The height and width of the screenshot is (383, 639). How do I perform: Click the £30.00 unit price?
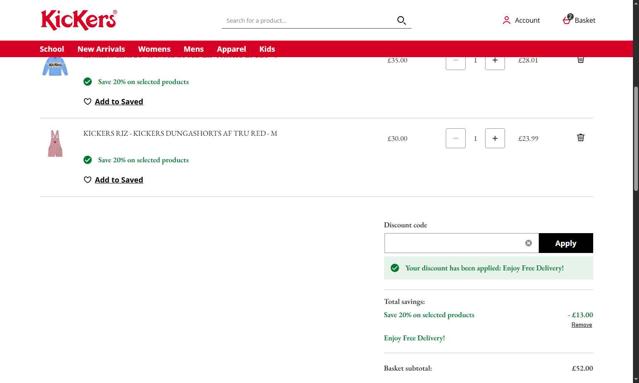point(397,139)
